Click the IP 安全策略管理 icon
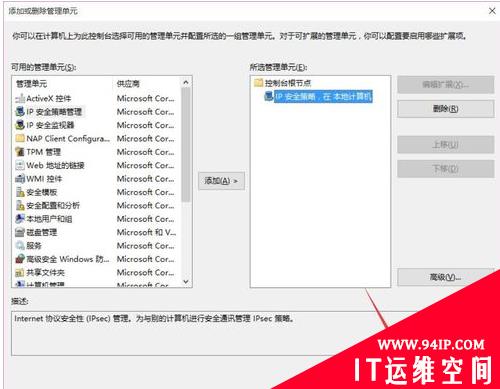Viewport: 500px width, 389px height. (20, 112)
